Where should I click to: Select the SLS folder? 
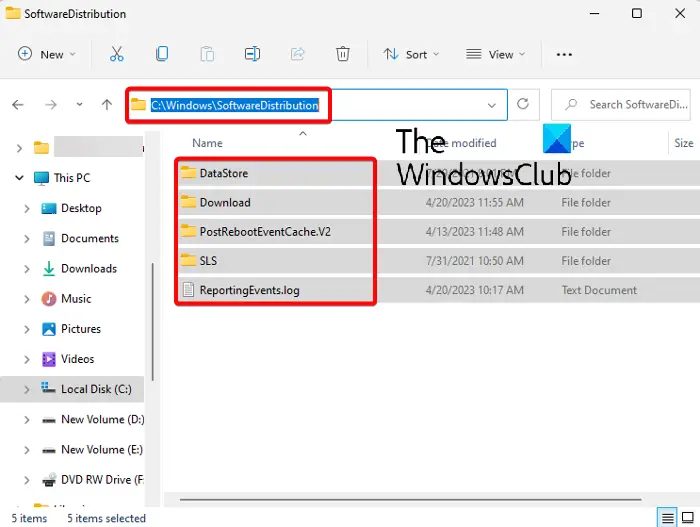click(x=208, y=261)
